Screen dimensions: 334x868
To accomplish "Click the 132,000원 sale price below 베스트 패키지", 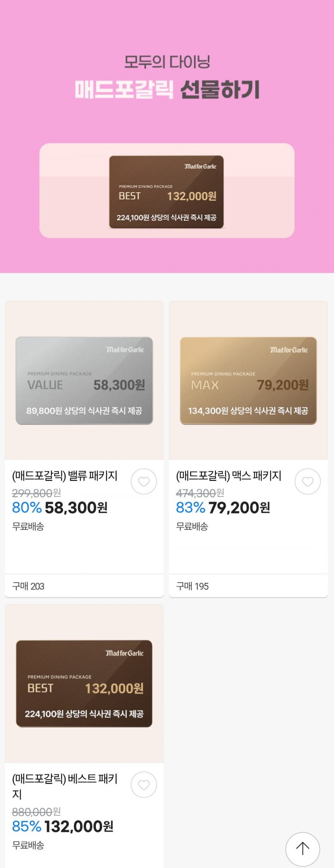I will (79, 826).
